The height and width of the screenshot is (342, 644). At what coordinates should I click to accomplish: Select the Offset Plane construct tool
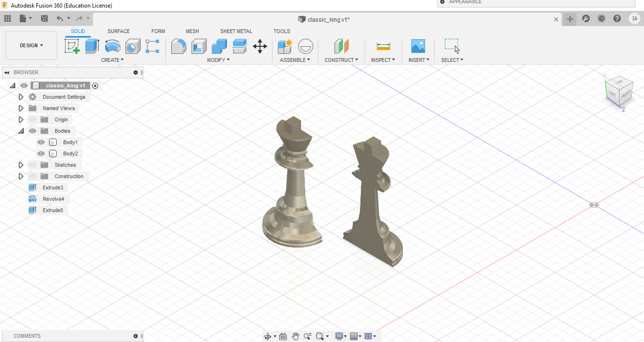tap(341, 46)
